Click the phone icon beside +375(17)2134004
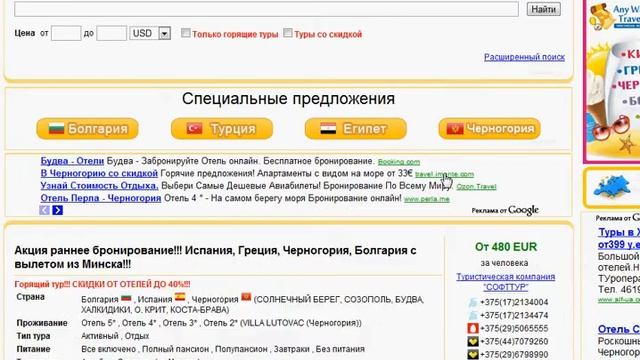The width and height of the screenshot is (640, 360). point(473,302)
